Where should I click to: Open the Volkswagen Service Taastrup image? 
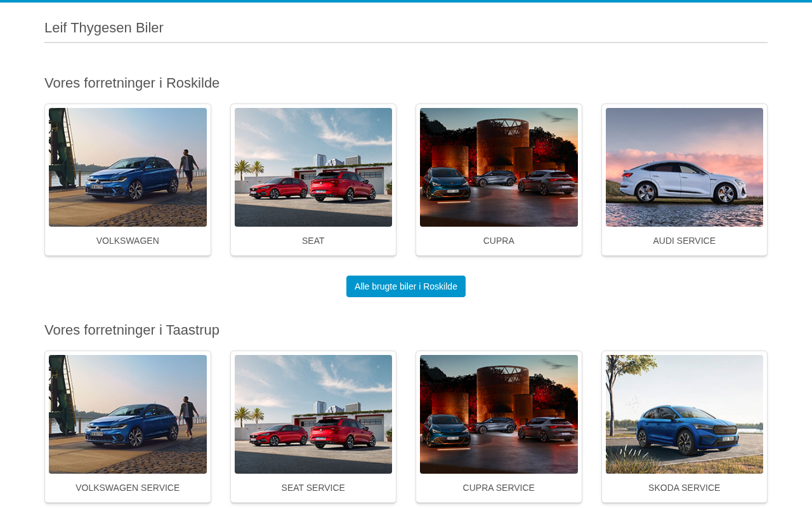(x=128, y=414)
